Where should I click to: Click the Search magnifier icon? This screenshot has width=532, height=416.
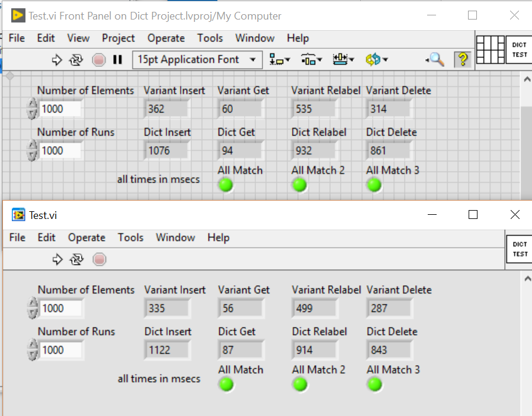point(435,60)
